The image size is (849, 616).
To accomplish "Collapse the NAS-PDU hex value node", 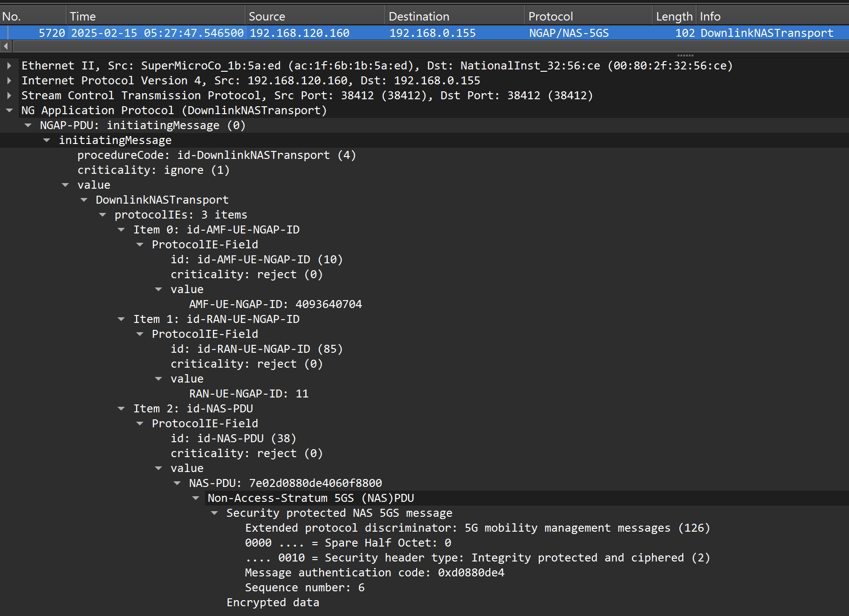I will pos(177,483).
